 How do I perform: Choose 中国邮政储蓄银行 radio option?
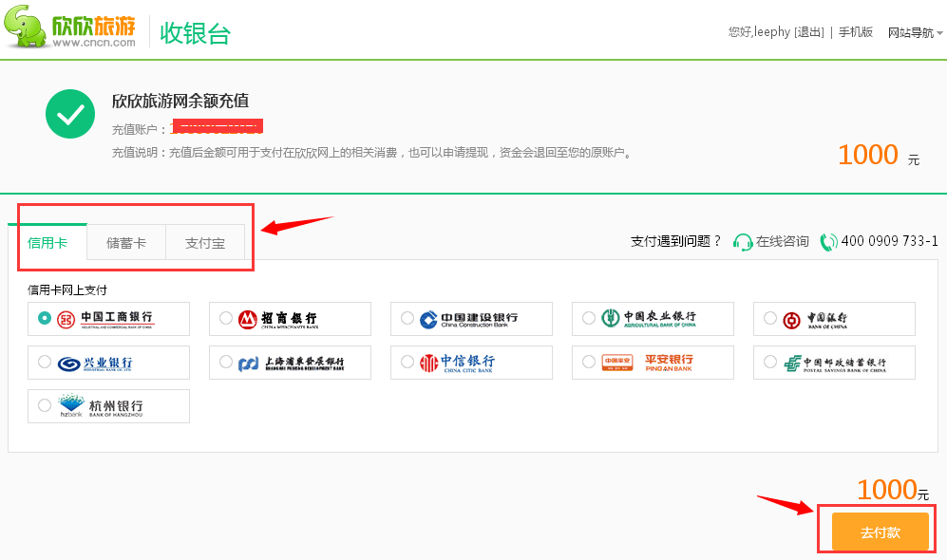pos(770,362)
